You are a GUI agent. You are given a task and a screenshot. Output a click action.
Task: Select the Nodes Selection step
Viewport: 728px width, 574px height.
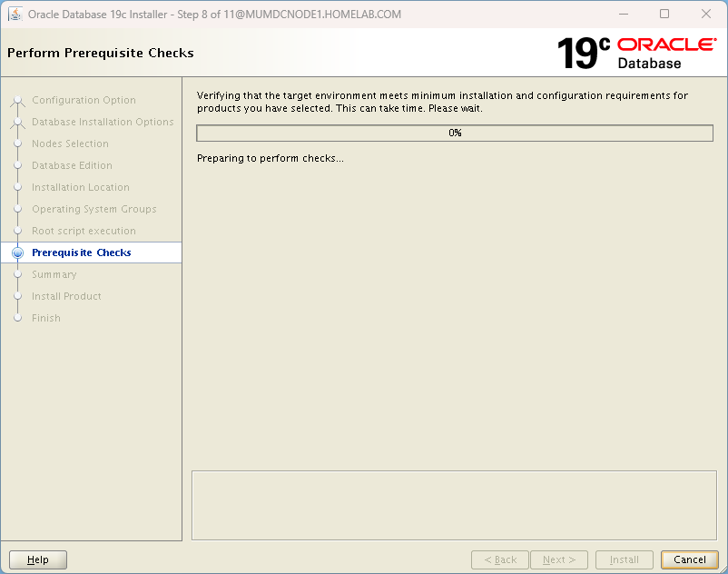pos(70,143)
